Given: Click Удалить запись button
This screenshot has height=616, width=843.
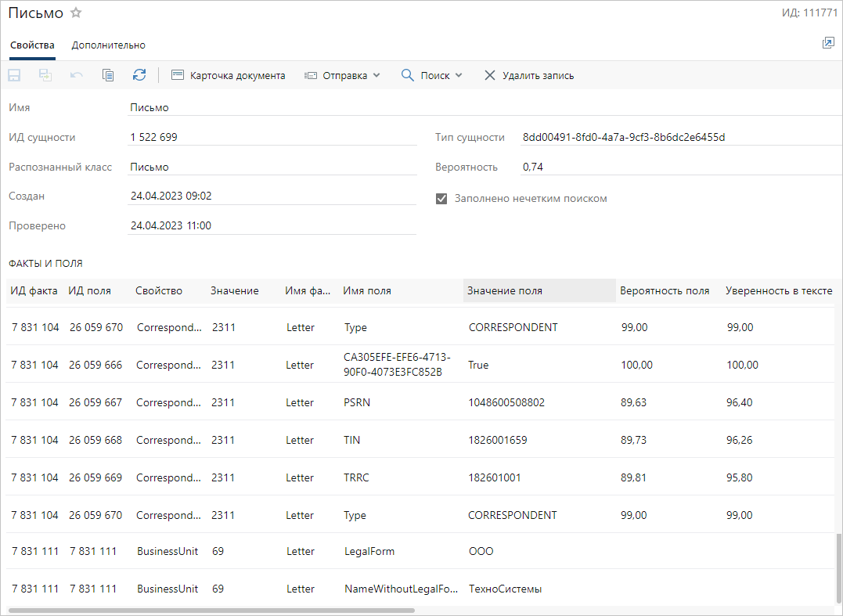Looking at the screenshot, I should [529, 75].
